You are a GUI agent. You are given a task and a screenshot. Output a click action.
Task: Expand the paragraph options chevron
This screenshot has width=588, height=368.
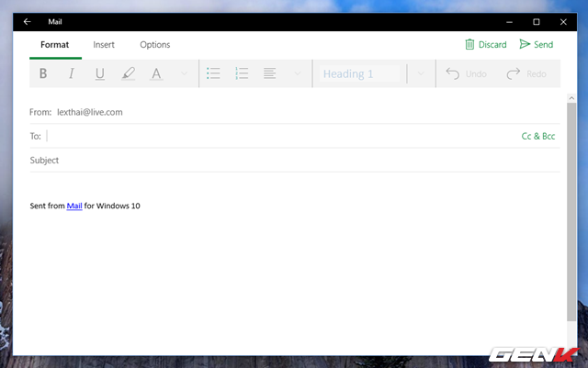coord(298,73)
